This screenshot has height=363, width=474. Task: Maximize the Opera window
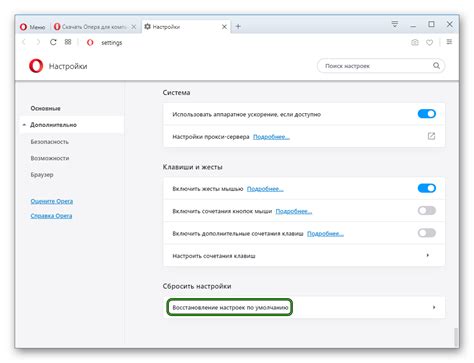[x=431, y=24]
